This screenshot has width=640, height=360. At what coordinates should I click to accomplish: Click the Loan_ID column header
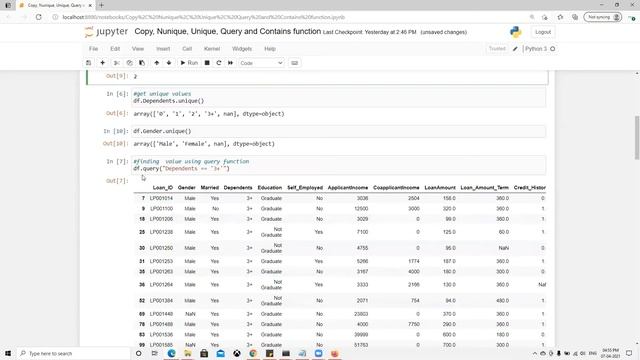click(x=162, y=188)
